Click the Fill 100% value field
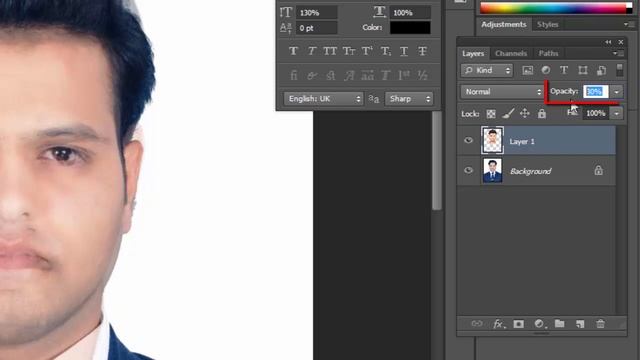This screenshot has height=360, width=640. [596, 113]
